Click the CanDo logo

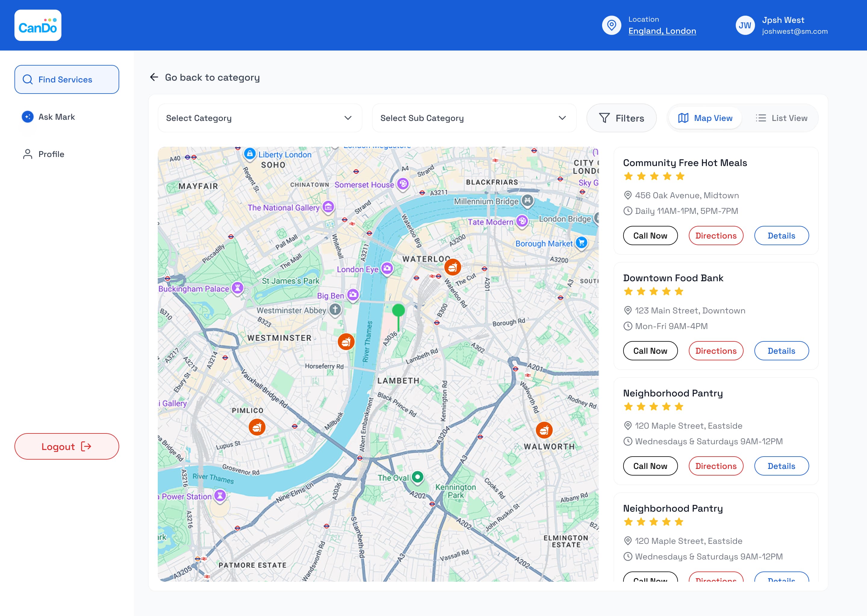point(38,25)
